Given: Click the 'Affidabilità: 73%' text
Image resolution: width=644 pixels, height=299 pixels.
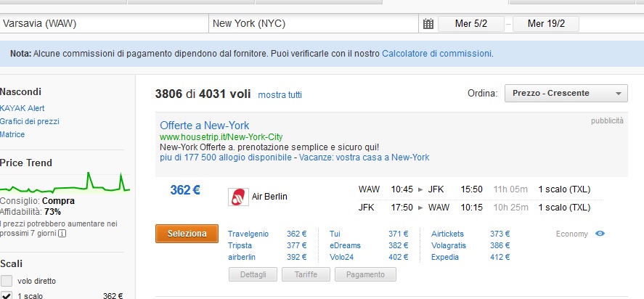Looking at the screenshot, I should pos(30,212).
